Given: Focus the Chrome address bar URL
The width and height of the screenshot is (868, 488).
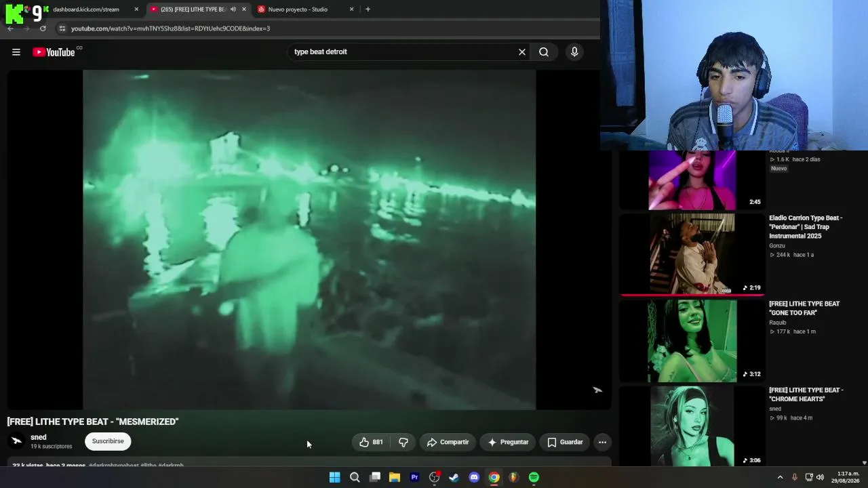Looking at the screenshot, I should pos(170,28).
